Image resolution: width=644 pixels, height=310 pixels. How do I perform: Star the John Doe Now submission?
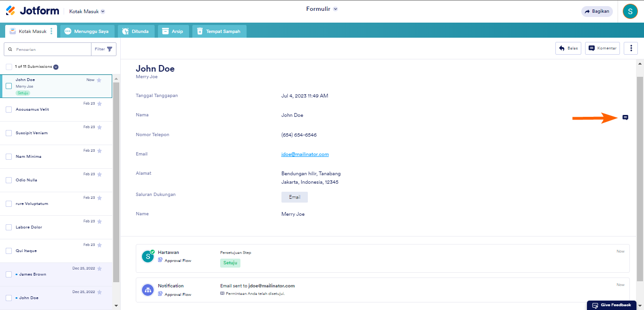99,80
